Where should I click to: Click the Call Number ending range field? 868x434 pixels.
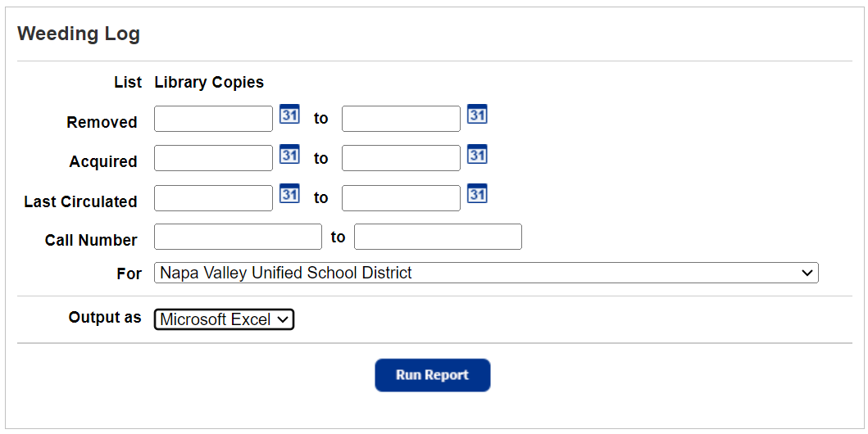coord(438,237)
